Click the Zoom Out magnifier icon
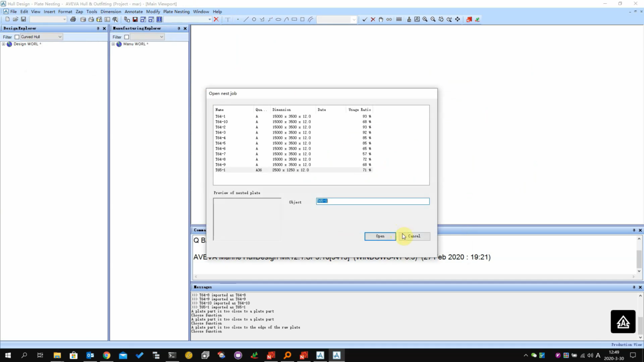The width and height of the screenshot is (644, 362). [x=433, y=19]
